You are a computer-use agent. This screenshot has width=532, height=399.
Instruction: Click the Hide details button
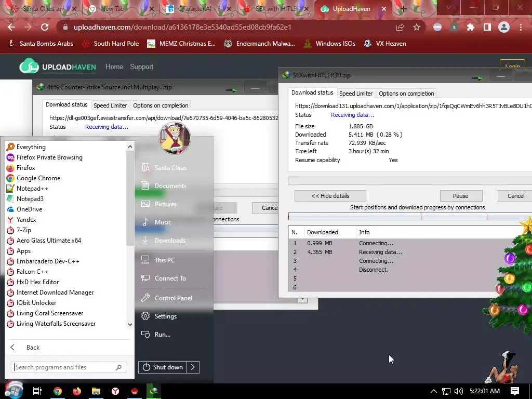330,196
